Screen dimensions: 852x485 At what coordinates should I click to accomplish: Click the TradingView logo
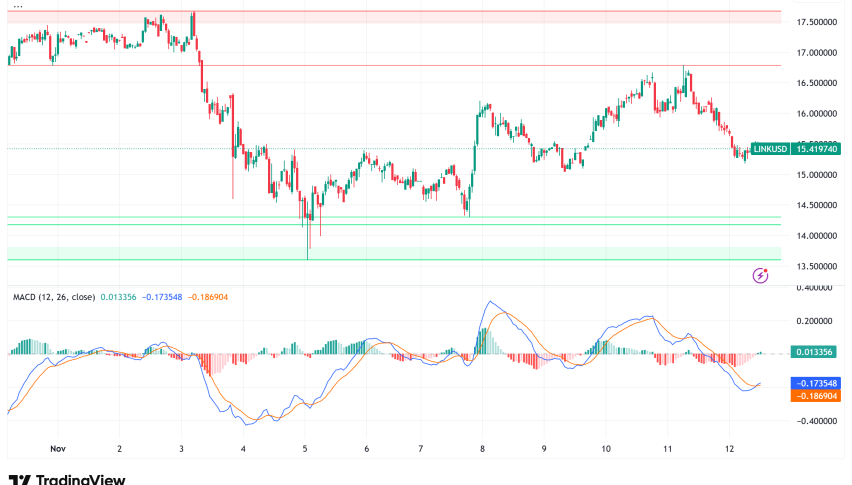[66, 479]
